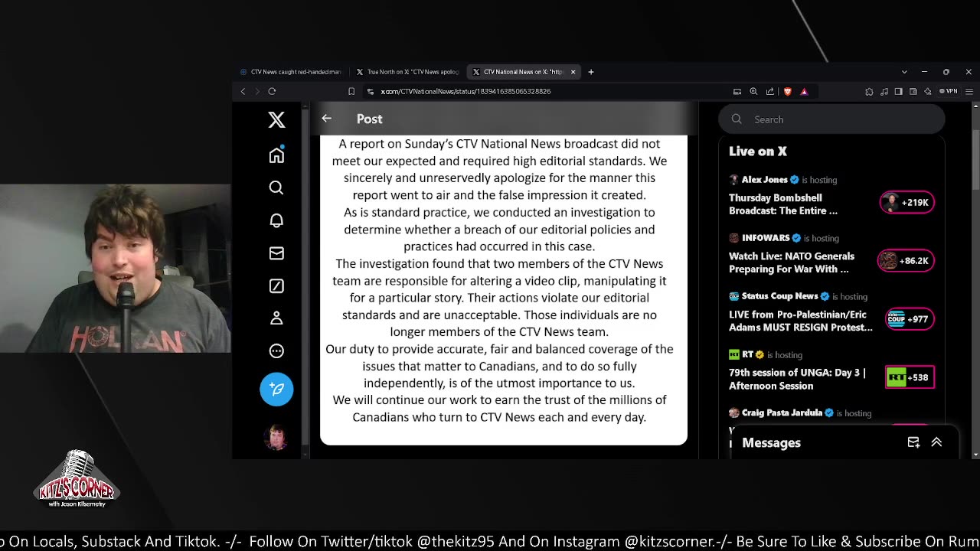
Task: Open browser extensions puzzle icon
Action: [869, 91]
